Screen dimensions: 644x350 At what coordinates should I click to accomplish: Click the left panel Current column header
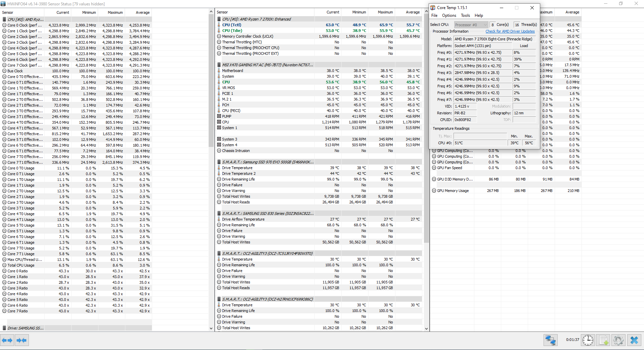(x=57, y=12)
